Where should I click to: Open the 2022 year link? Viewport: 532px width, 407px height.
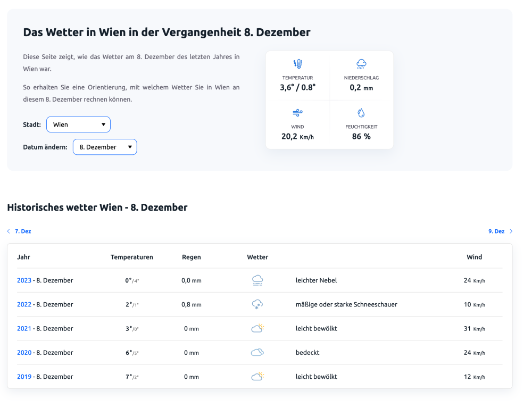tap(24, 304)
